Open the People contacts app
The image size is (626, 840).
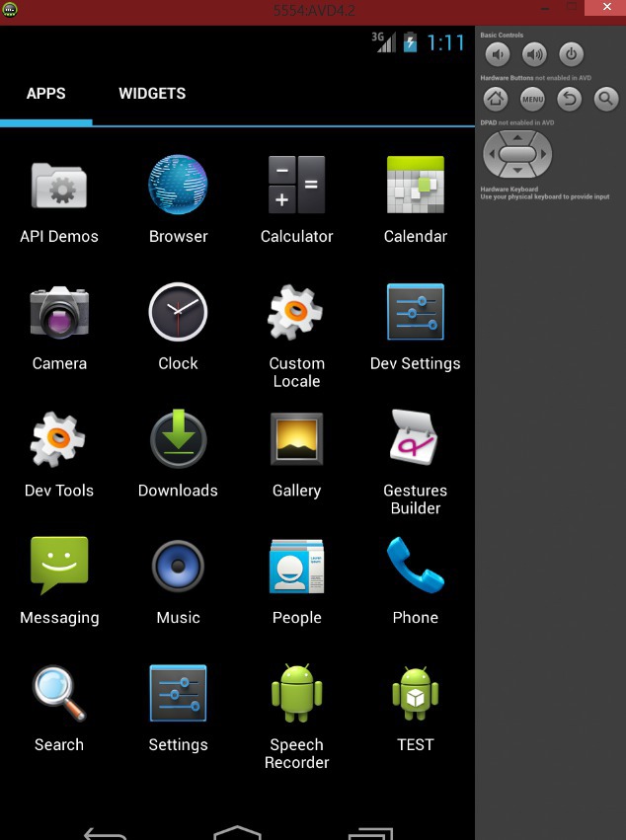(296, 581)
